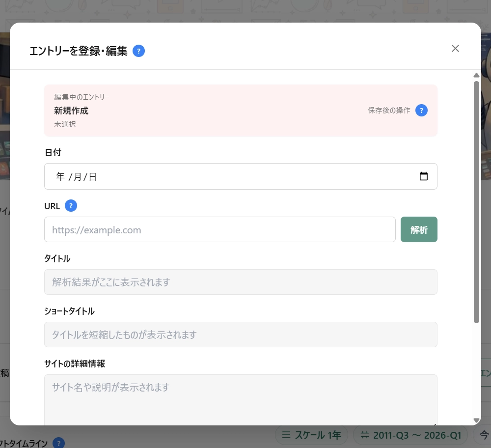
Task: Click inside the ショートタイトル field
Action: [x=241, y=335]
